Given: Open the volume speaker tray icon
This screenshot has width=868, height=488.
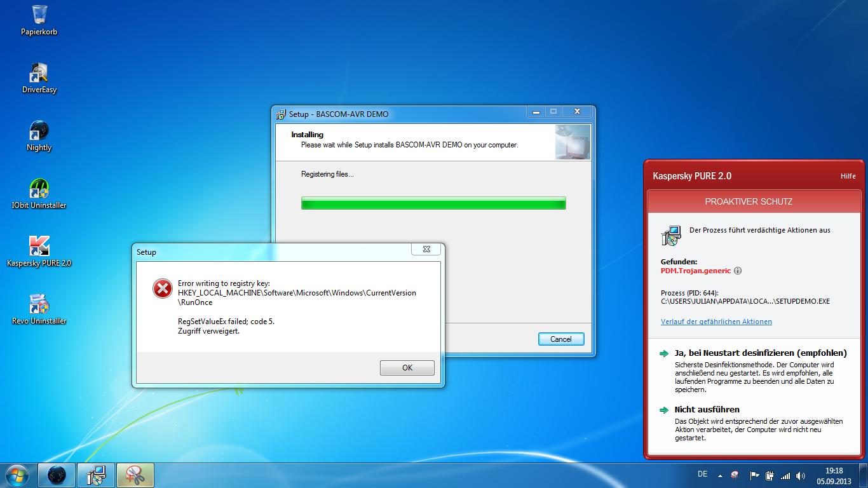Looking at the screenshot, I should click(801, 475).
